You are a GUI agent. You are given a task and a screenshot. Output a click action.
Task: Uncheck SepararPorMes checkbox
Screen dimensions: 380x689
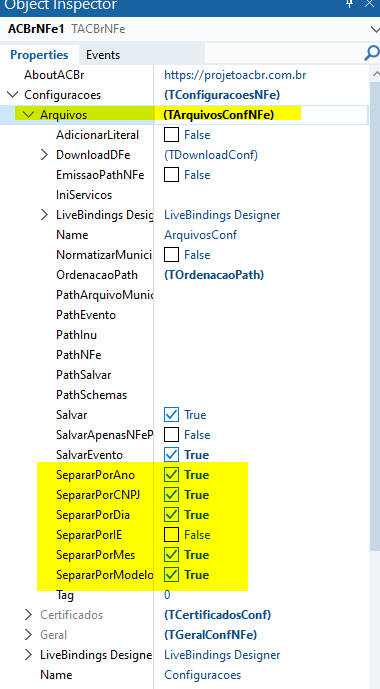(171, 555)
